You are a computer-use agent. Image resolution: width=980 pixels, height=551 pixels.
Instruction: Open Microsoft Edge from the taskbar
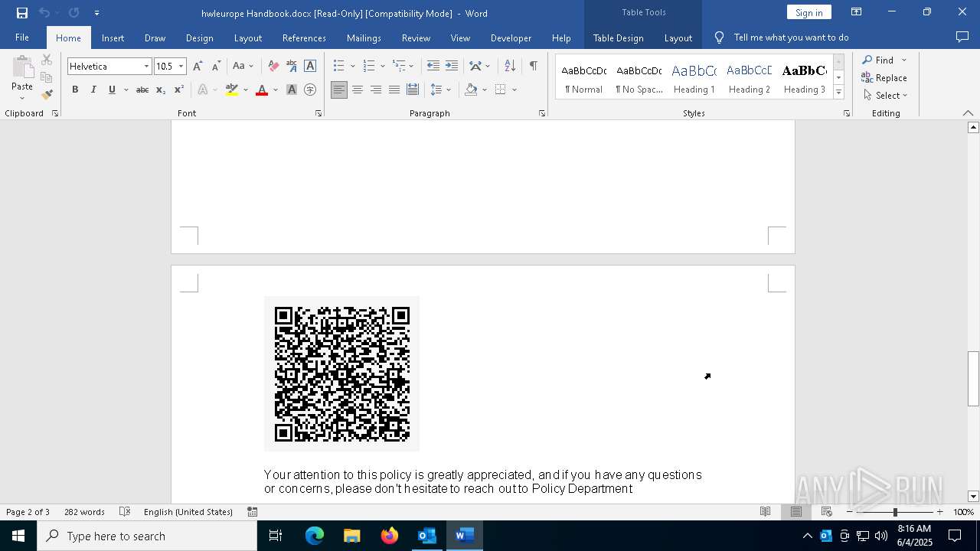[x=315, y=536]
